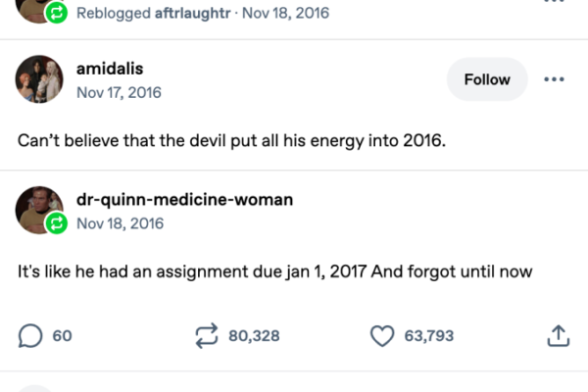
Task: Open the Nov 17, 2016 post timestamp
Action: [119, 92]
